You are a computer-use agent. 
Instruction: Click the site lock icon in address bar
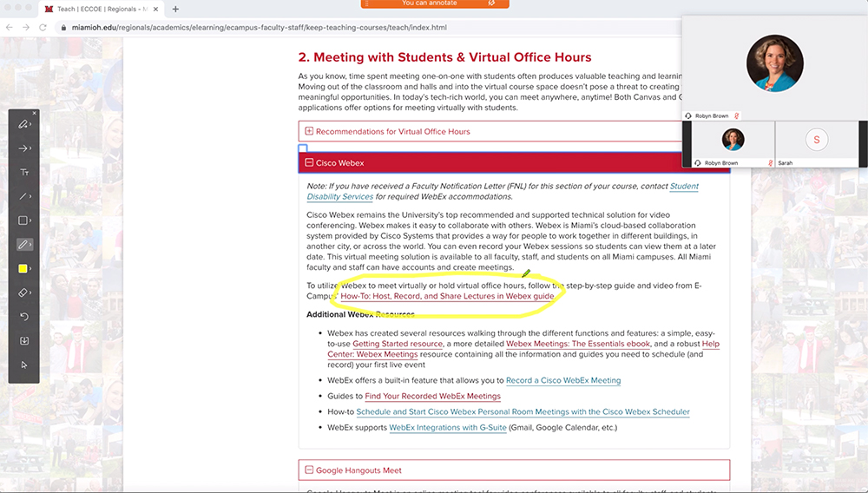tap(63, 27)
